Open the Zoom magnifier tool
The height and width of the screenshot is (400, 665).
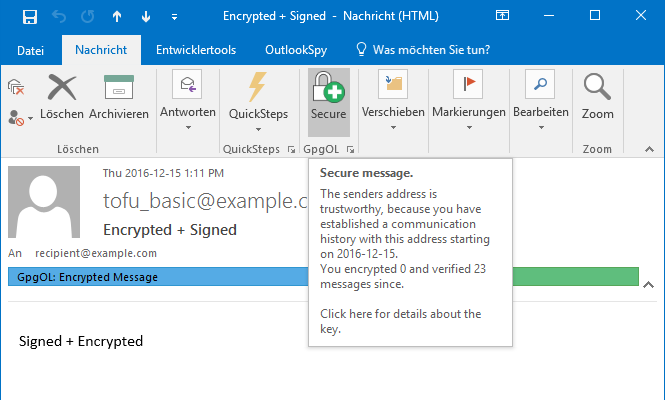pyautogui.click(x=597, y=97)
